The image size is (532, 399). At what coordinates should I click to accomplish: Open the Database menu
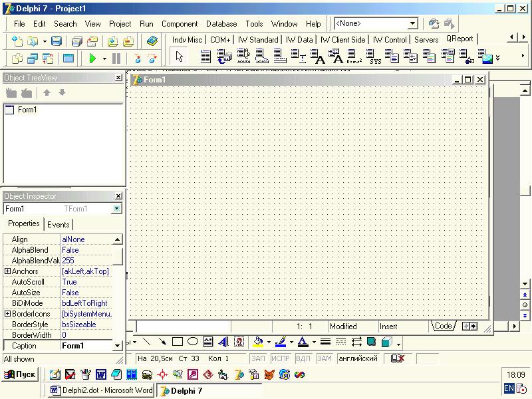tap(221, 24)
